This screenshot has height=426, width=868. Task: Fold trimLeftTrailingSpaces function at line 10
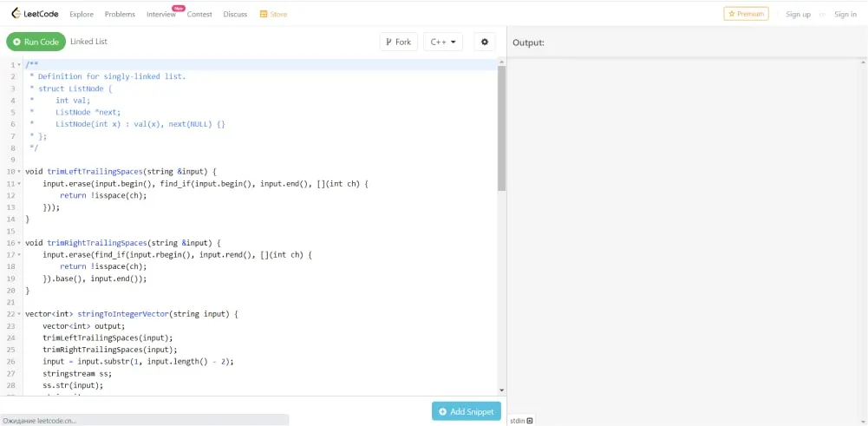pos(19,172)
